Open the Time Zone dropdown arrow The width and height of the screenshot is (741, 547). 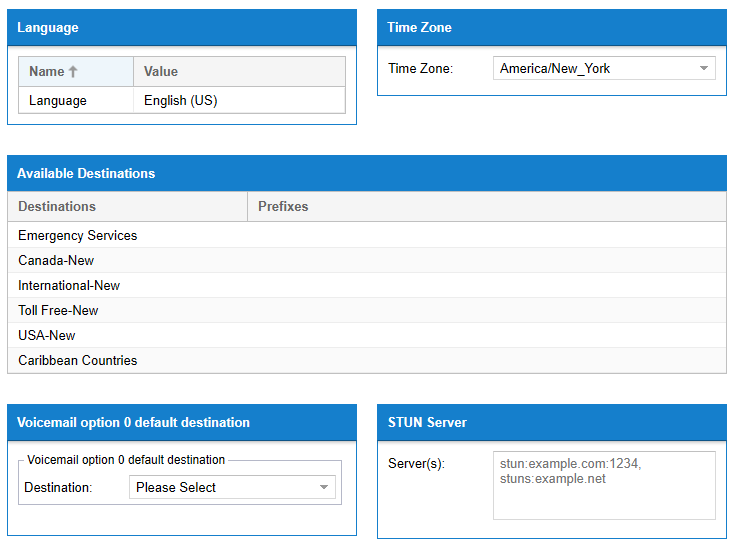[704, 69]
